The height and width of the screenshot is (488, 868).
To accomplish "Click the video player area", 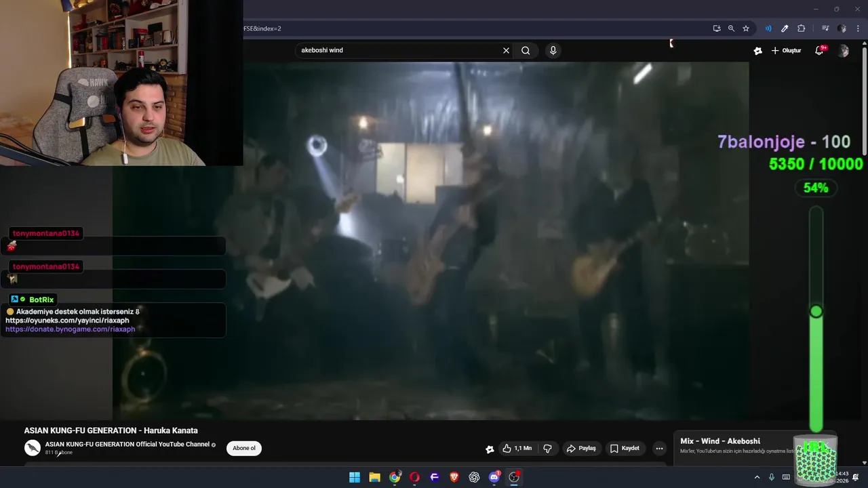I will click(x=431, y=241).
